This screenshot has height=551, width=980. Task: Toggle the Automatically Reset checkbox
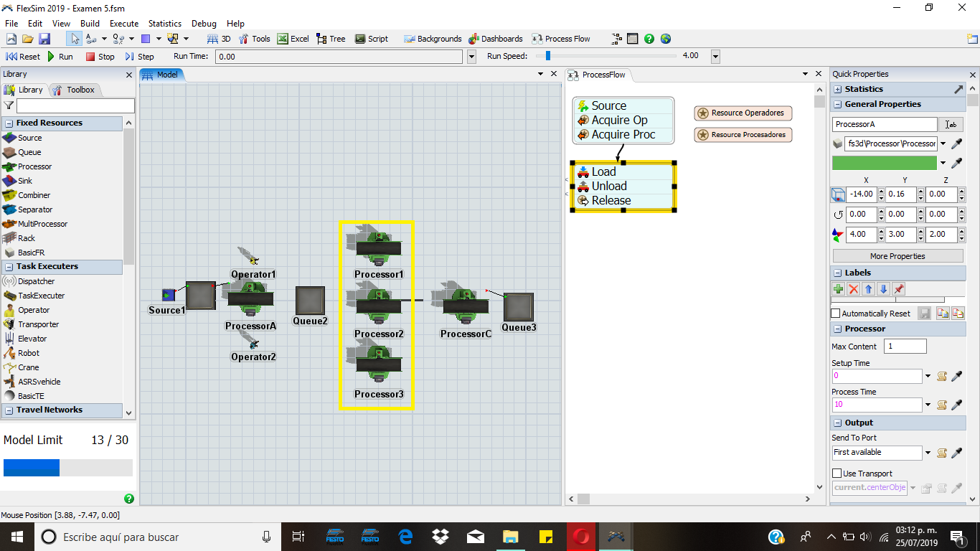point(836,314)
